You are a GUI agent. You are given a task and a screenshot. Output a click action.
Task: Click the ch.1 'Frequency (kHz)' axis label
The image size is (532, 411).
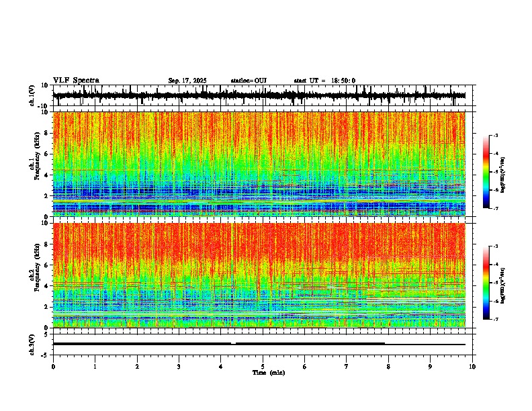pos(37,156)
